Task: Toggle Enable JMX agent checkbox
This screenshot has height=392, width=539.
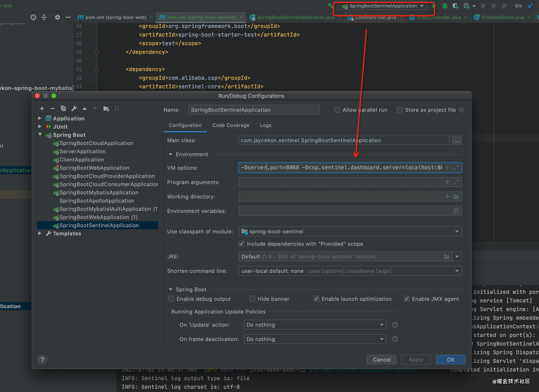Action: (407, 299)
